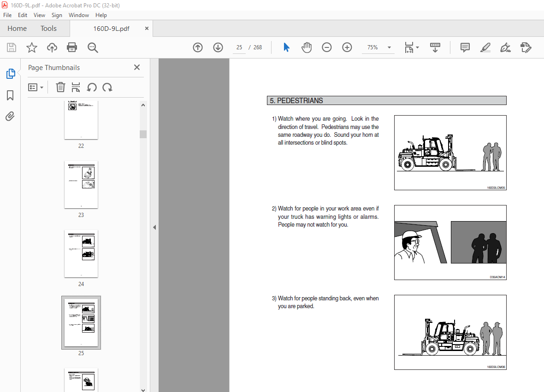544x392 pixels.
Task: Click text "People may not watch for you."
Action: [x=313, y=225]
